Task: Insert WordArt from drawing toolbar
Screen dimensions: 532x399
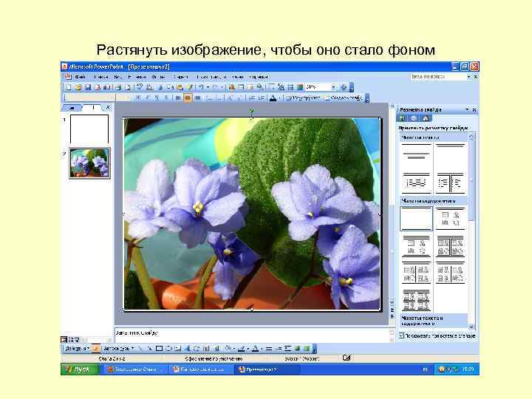Action: (x=187, y=348)
